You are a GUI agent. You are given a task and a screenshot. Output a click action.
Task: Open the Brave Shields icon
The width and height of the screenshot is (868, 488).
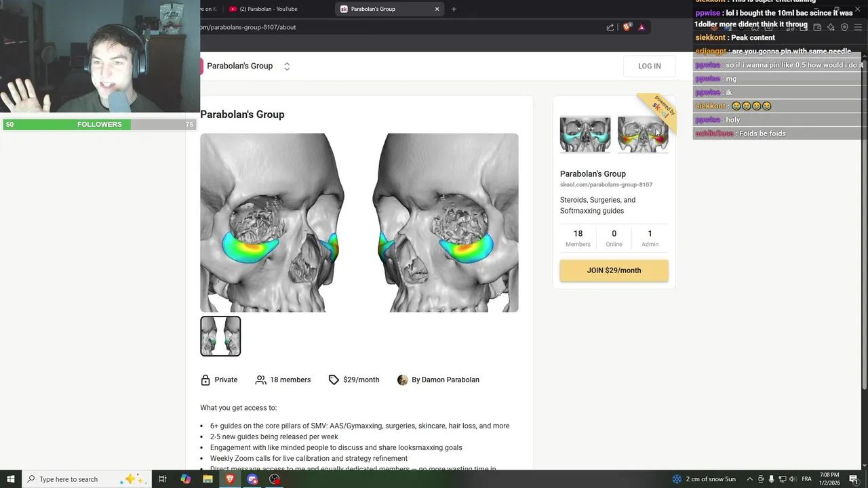point(627,27)
